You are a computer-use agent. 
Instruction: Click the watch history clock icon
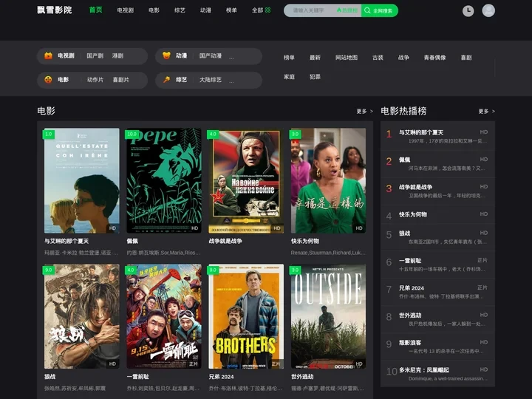(468, 10)
